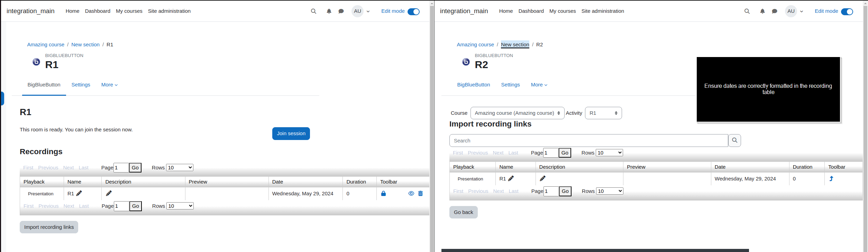Open Dashboard in left window
This screenshot has width=868, height=252.
pos(98,11)
